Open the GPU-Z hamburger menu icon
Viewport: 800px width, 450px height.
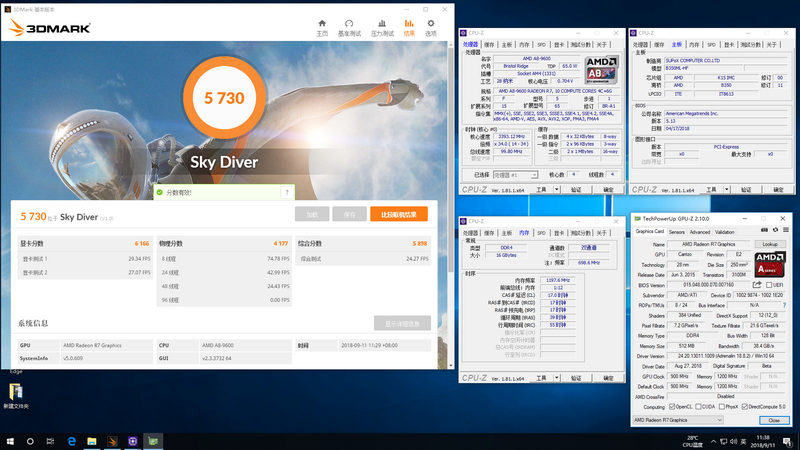[786, 230]
